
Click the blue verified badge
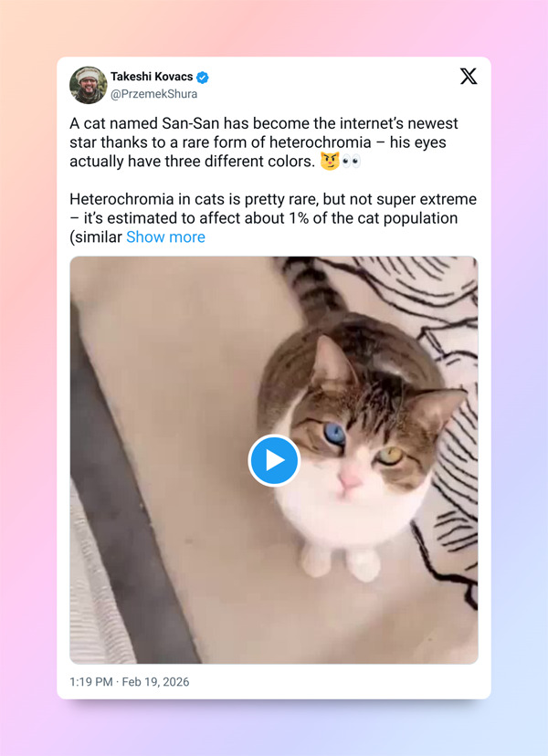tap(203, 77)
